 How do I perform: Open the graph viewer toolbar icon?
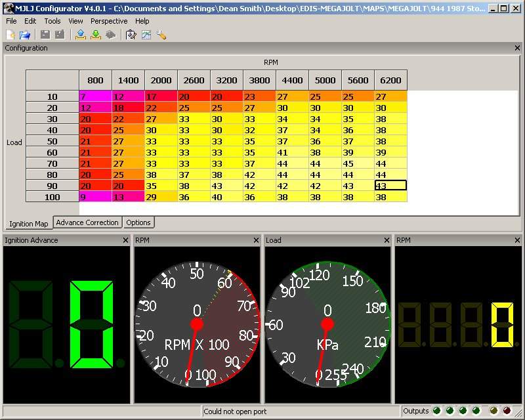[146, 34]
